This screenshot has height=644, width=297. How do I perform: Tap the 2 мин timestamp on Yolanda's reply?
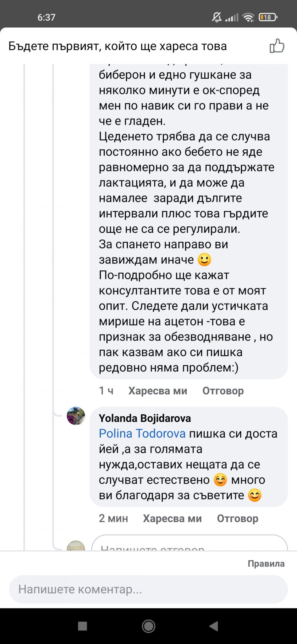(x=113, y=518)
